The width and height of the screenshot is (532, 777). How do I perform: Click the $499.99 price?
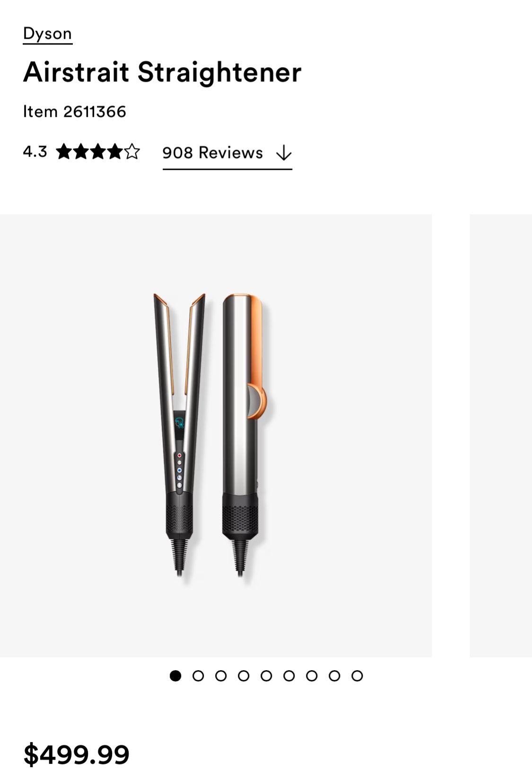[76, 754]
